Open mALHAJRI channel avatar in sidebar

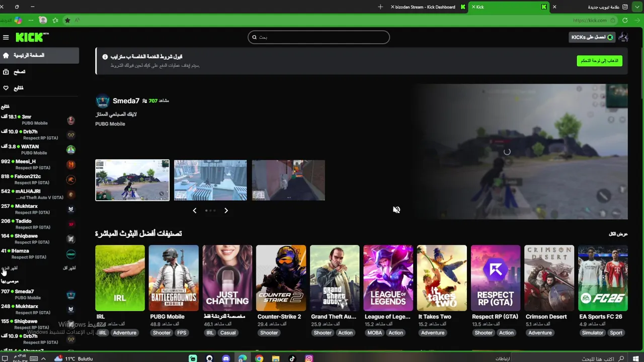[71, 194]
